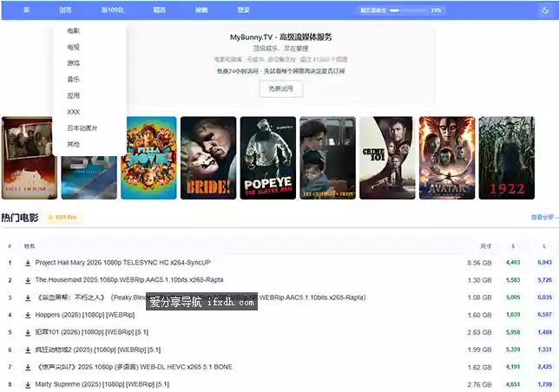Click the 2.63 GB size value

479,332
